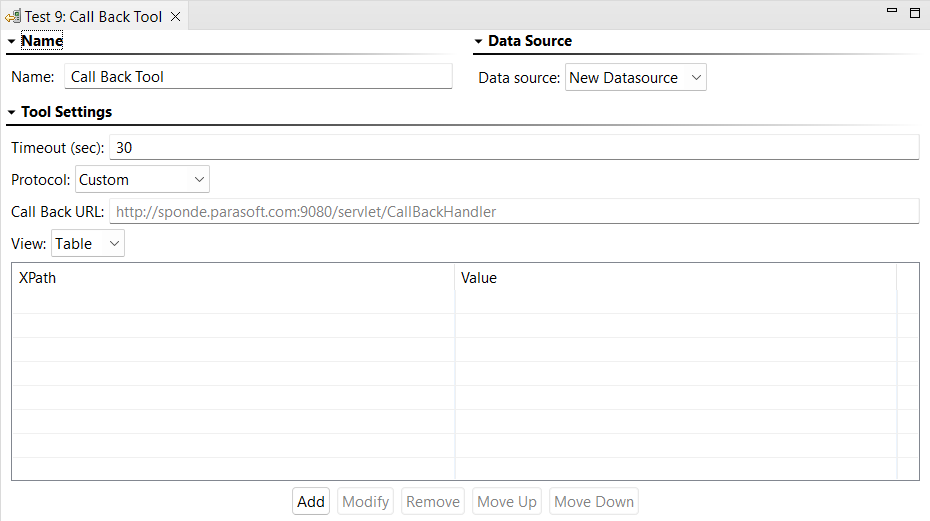Click the Data Source heading text
Screen dimensions: 930x521
click(x=530, y=41)
